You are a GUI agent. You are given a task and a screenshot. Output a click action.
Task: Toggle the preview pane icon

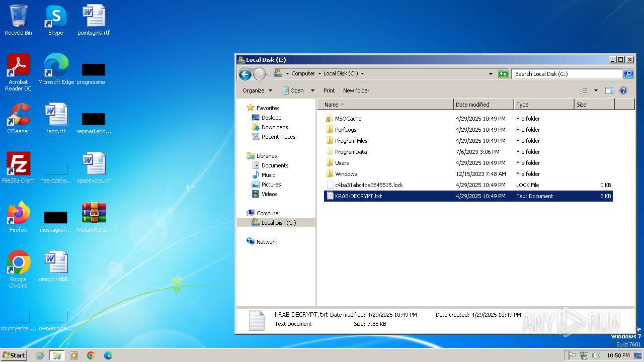tap(609, 90)
